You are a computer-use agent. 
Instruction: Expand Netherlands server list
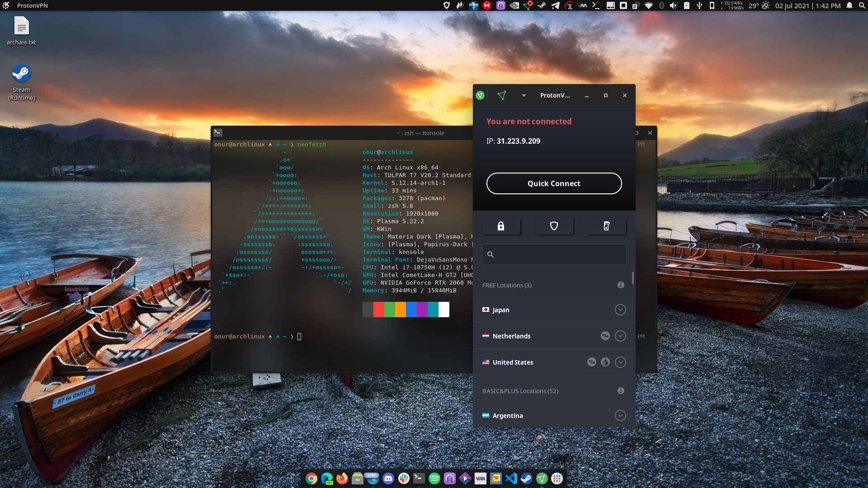click(620, 336)
